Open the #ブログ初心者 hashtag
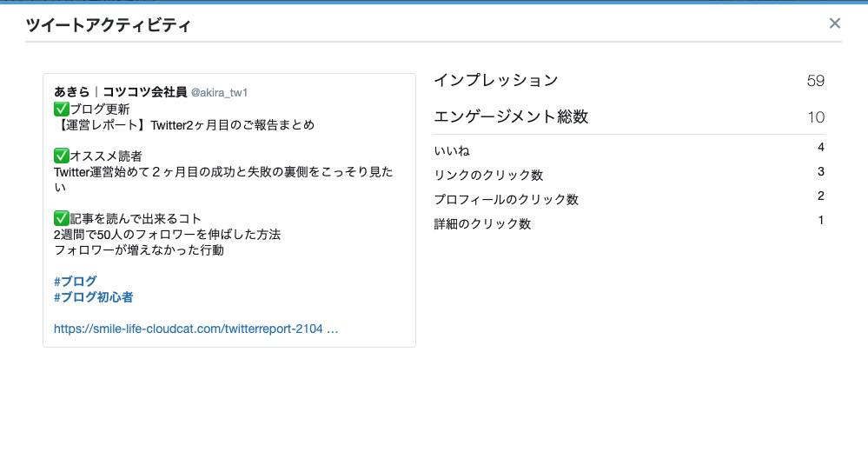 coord(93,297)
